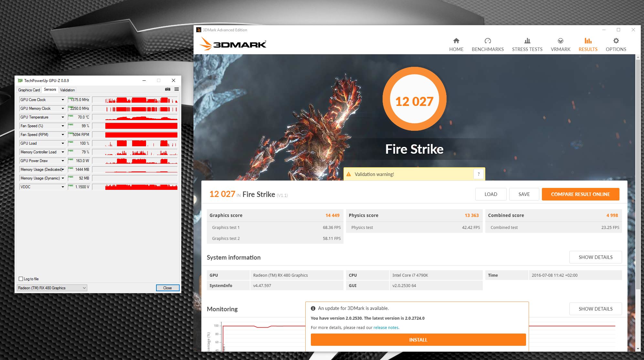Click Compare Result Online button
The width and height of the screenshot is (644, 360).
click(x=580, y=194)
